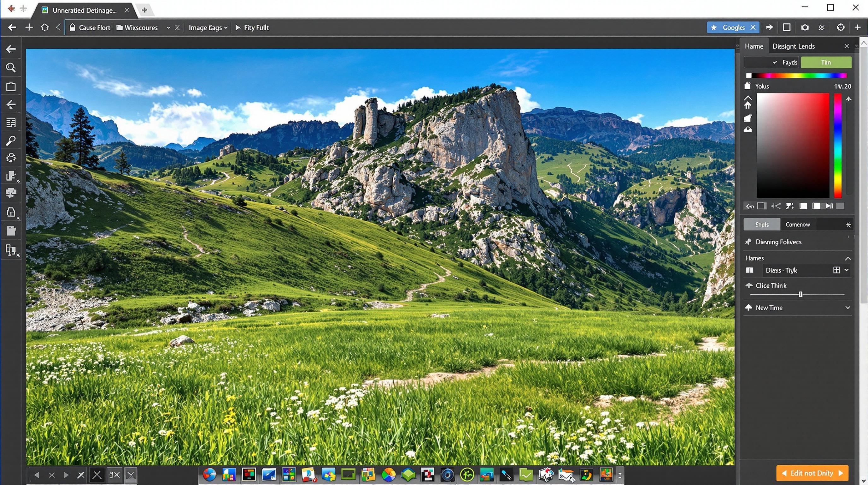The image size is (868, 485).
Task: Open the Fayds dropdown
Action: [771, 62]
